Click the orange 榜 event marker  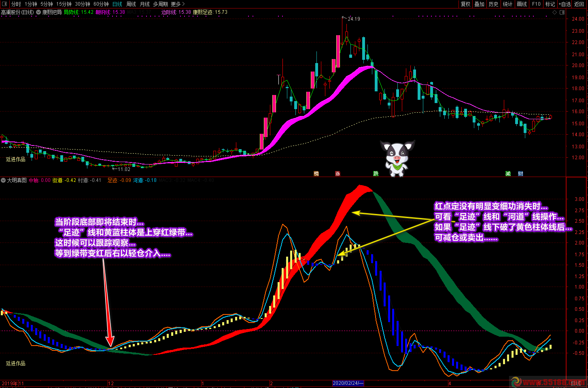click(x=316, y=174)
